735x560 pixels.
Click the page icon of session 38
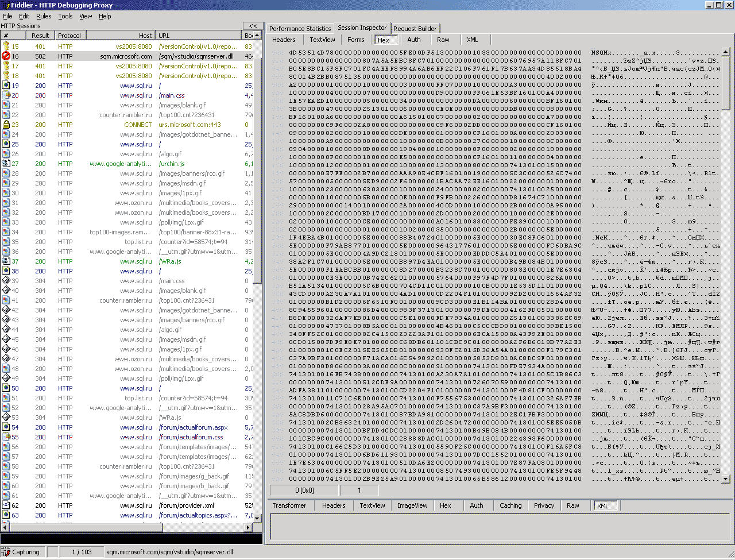(x=6, y=271)
